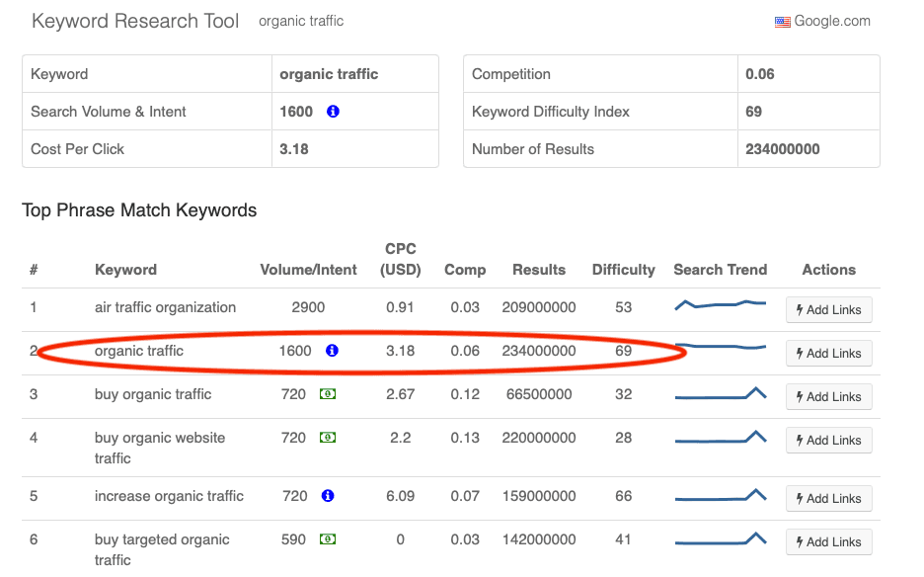Screen dimensions: 924x577
Task: Sort by CPC (USD) column header
Action: [400, 259]
